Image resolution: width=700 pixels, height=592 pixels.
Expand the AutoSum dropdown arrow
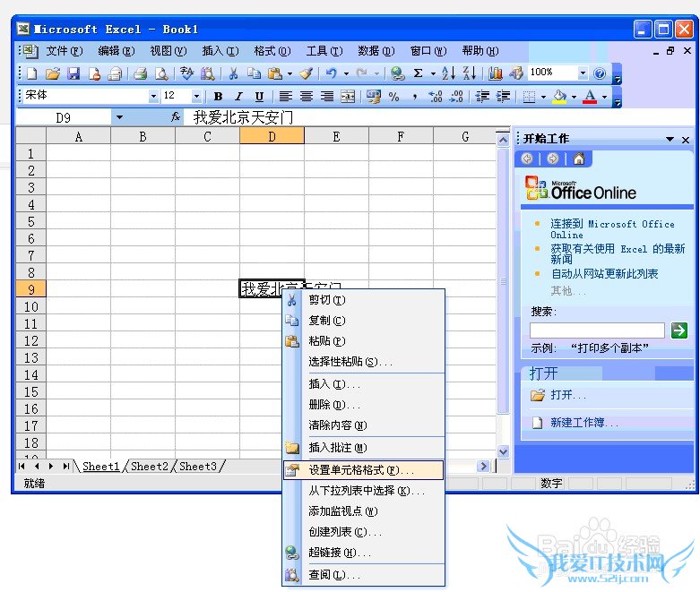(433, 73)
